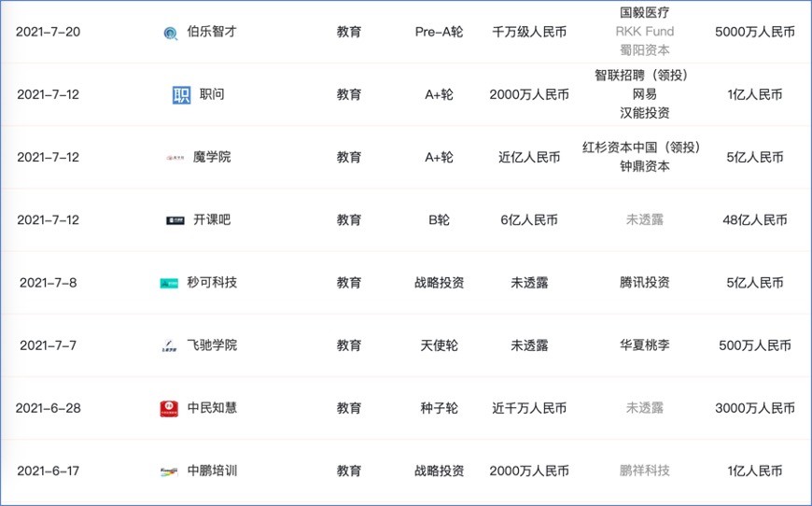812x506 pixels.
Task: Click the 近千万人民币 amount cell
Action: click(x=529, y=408)
